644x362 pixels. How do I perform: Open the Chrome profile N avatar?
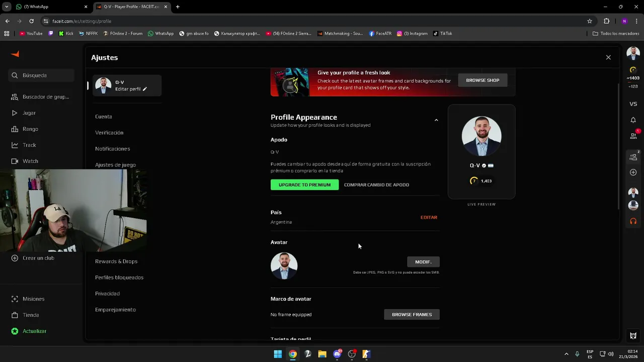coord(624,21)
